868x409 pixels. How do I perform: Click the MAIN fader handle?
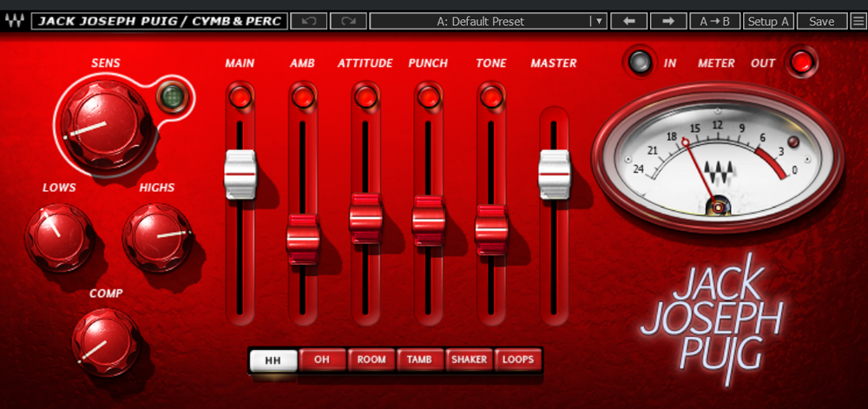(x=240, y=175)
